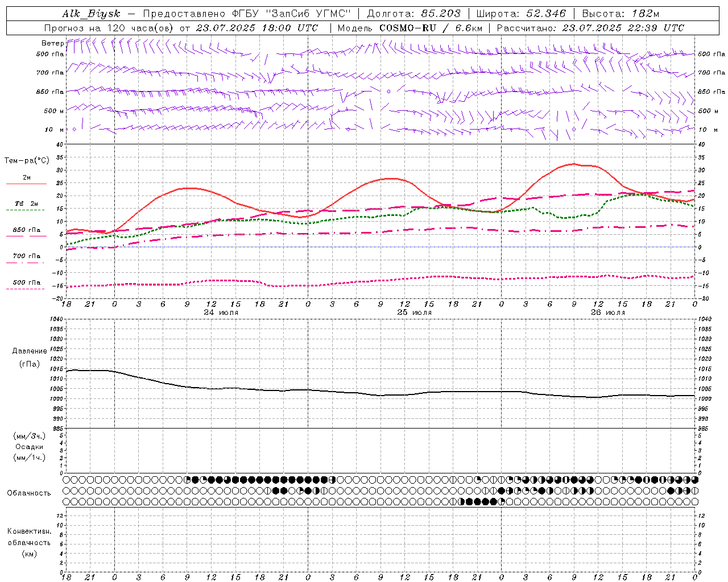The image size is (728, 582).
Task: Click the Td 2м dew point legend label
Action: [x=27, y=203]
